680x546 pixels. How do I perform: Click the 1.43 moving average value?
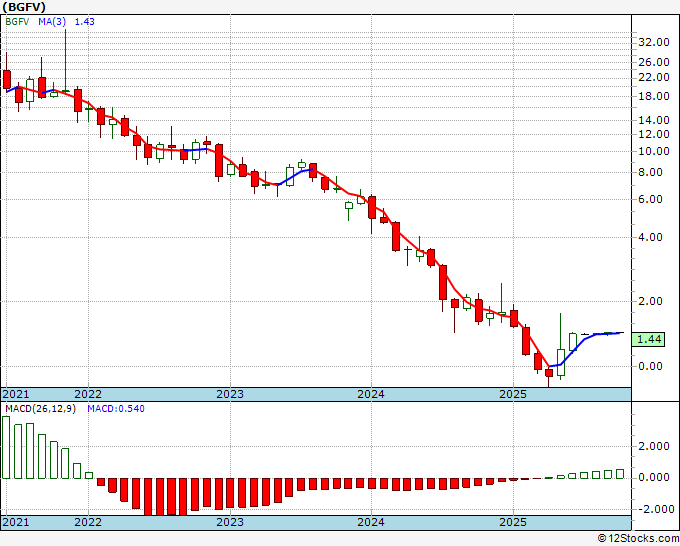85,22
